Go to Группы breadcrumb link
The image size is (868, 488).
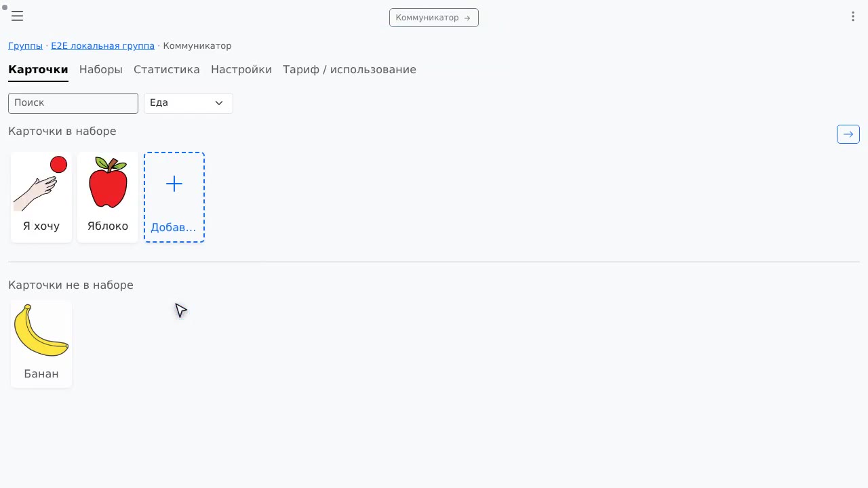click(25, 46)
